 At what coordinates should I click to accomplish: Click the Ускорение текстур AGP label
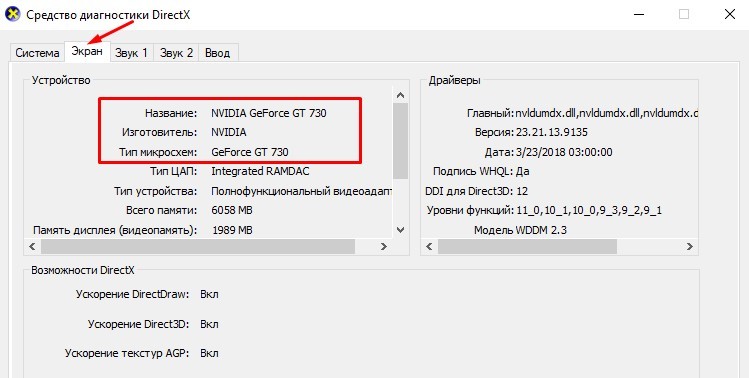pos(127,354)
